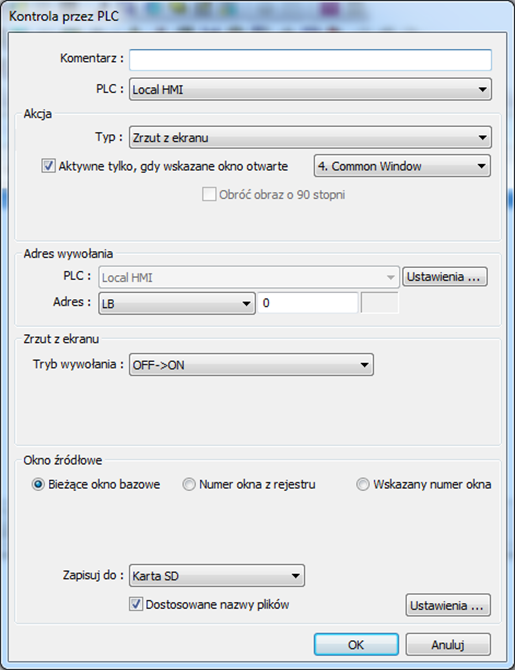Toggle Dostosowane nazwy plików checkbox
The image size is (515, 670).
[136, 604]
